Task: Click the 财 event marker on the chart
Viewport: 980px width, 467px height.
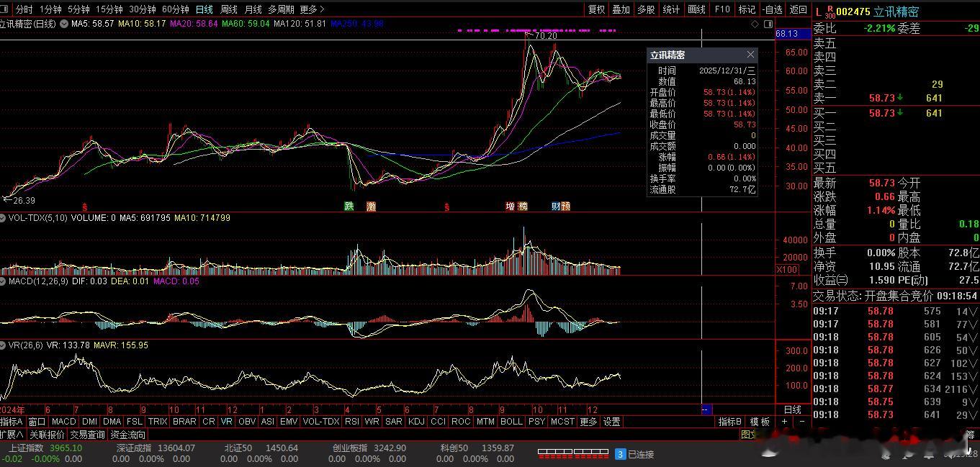Action: coord(556,206)
